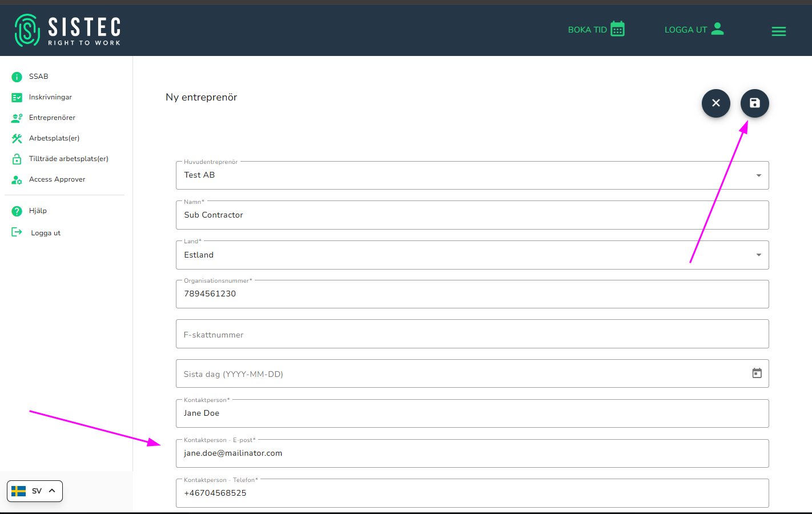Viewport: 812px width, 514px height.
Task: Click the Estland value in Land field
Action: (x=199, y=255)
